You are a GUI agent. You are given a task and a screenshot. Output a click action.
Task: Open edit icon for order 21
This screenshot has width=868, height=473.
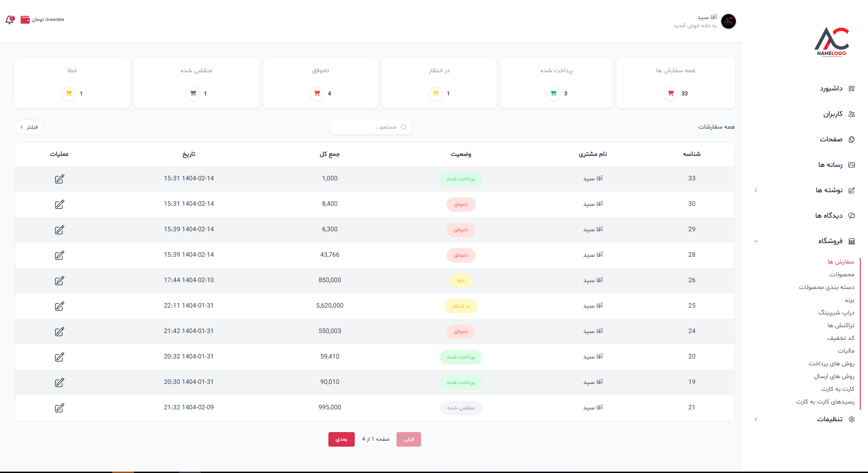[x=60, y=408]
